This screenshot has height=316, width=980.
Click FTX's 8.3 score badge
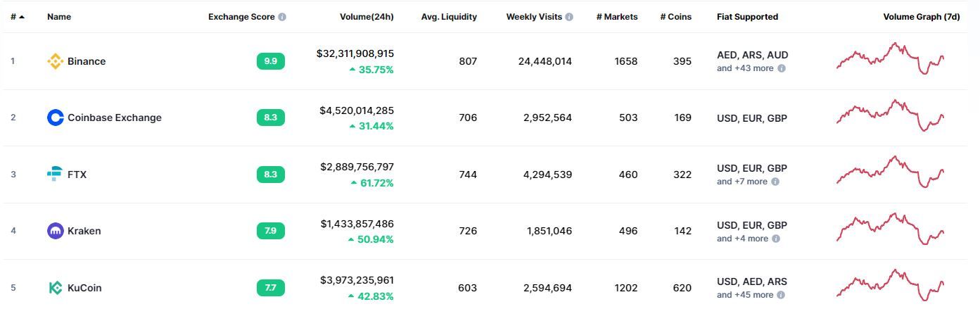tap(271, 174)
